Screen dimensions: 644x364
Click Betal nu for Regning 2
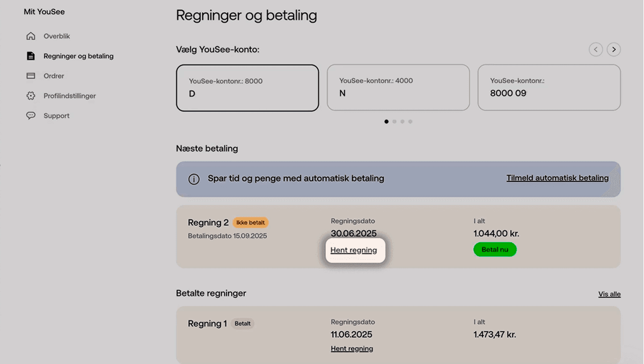(494, 249)
